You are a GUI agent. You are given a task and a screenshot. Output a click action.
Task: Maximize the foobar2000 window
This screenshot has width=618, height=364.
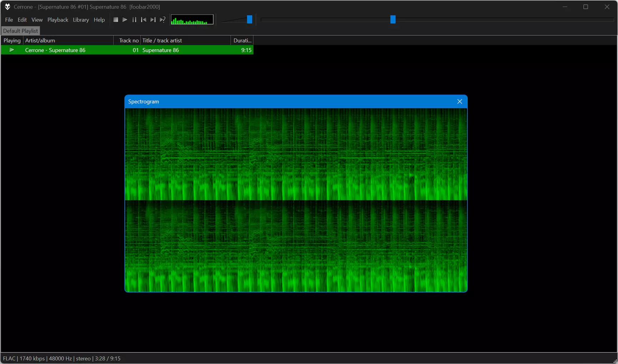[x=586, y=7]
